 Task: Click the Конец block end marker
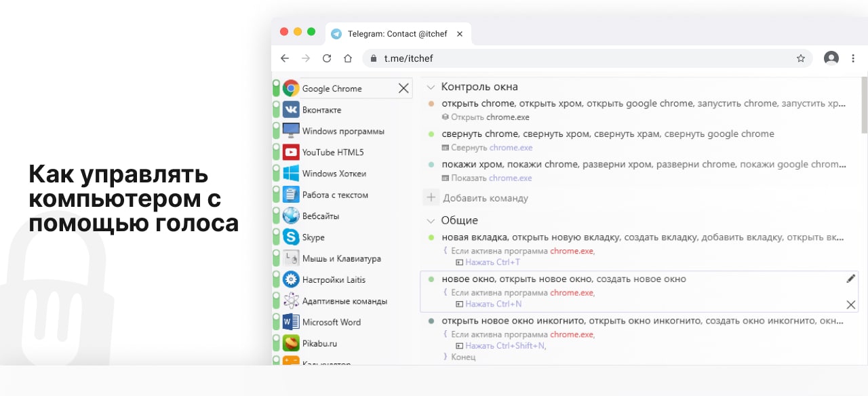click(x=459, y=357)
